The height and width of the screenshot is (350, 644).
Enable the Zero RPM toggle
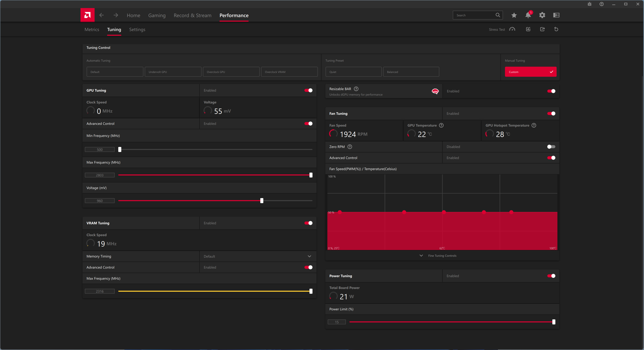[551, 147]
